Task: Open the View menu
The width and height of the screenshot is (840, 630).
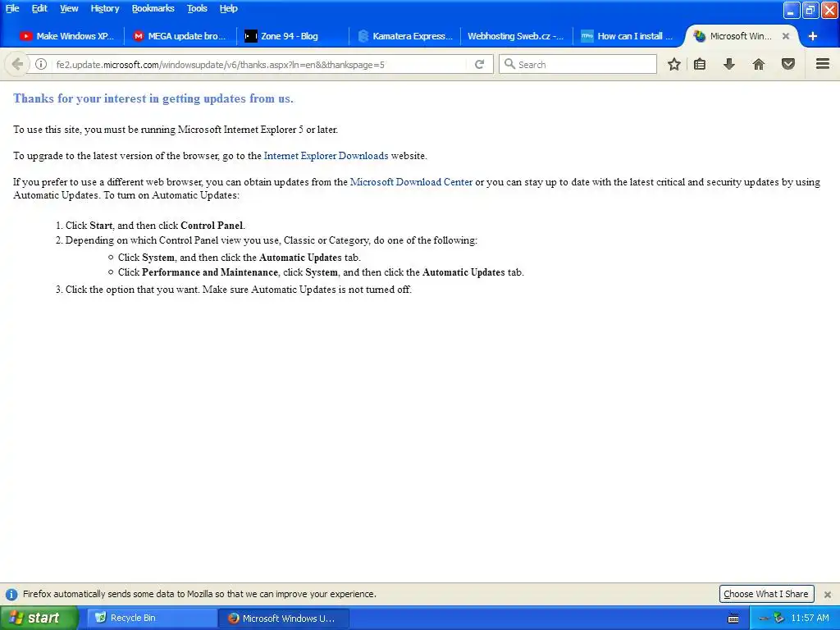Action: [69, 8]
